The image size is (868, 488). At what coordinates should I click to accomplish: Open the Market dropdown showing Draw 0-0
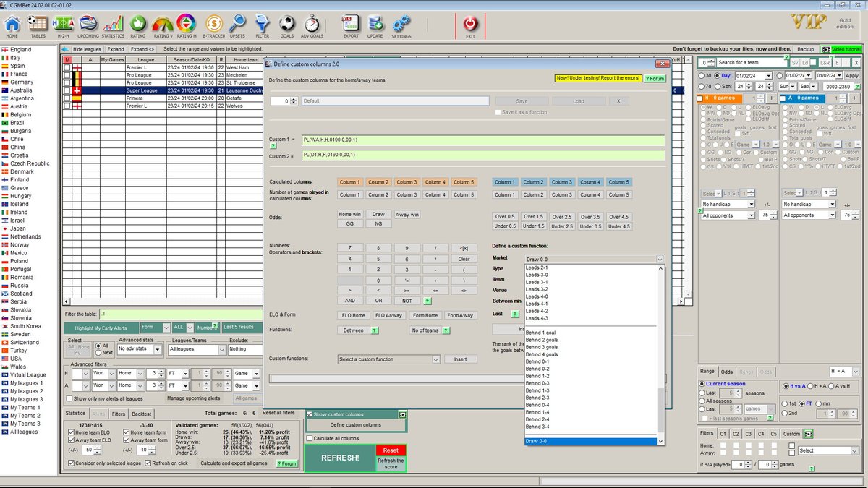(593, 259)
